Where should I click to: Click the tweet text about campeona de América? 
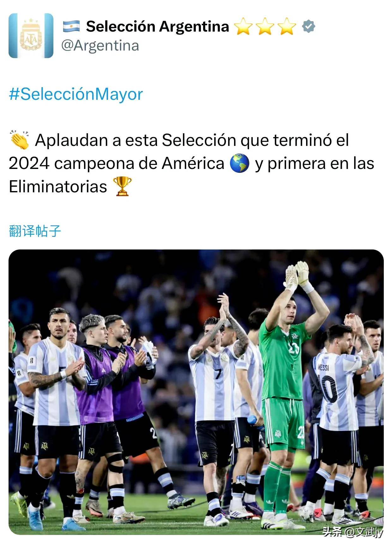coord(191,163)
